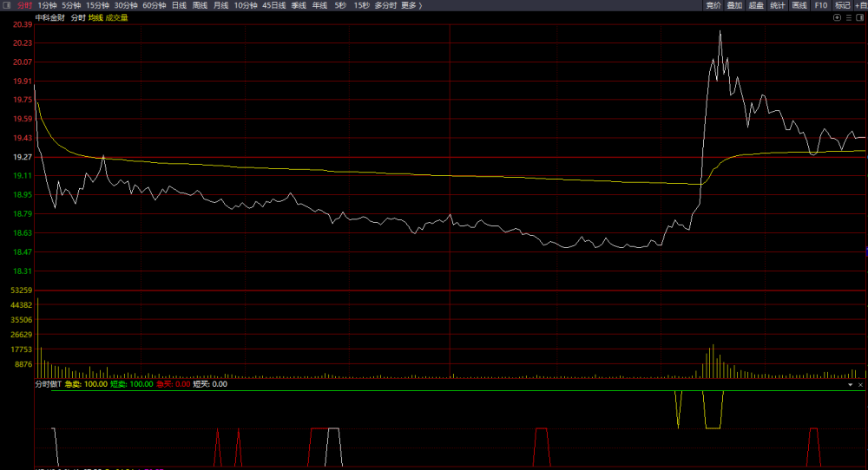Expand the 更多 periods dropdown
This screenshot has height=470, width=868.
tap(411, 5)
